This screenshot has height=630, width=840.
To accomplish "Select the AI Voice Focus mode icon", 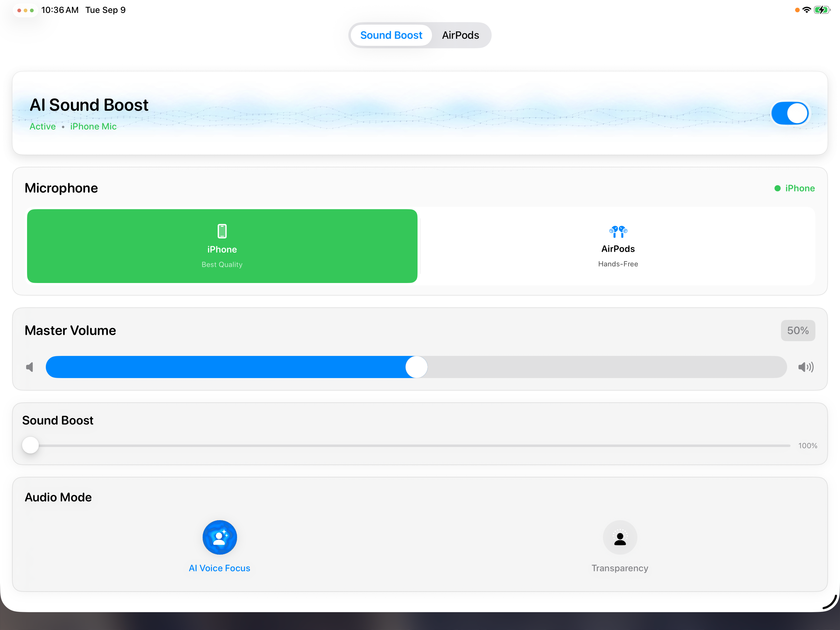I will 220,537.
